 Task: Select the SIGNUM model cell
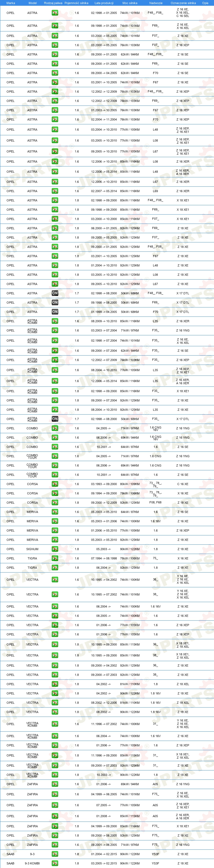[x=32, y=549]
